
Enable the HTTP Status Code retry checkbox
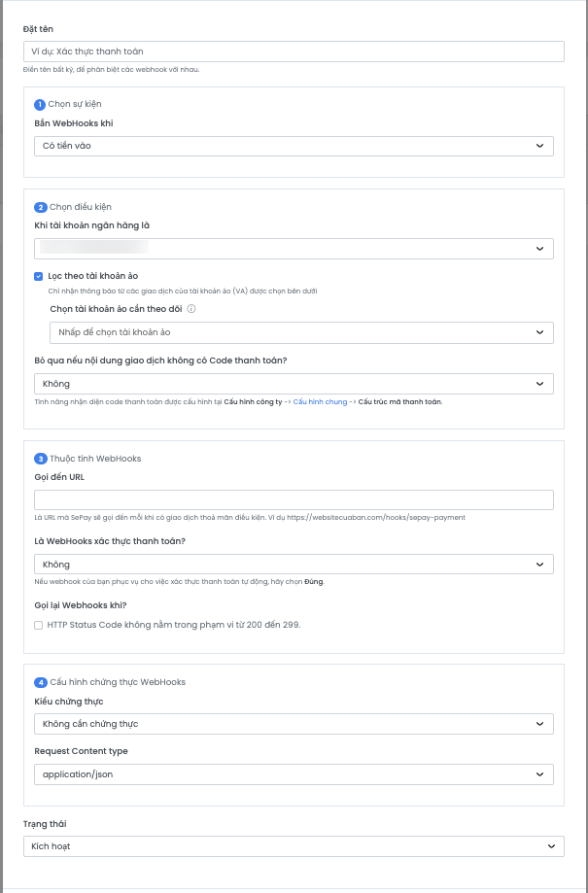tap(39, 625)
